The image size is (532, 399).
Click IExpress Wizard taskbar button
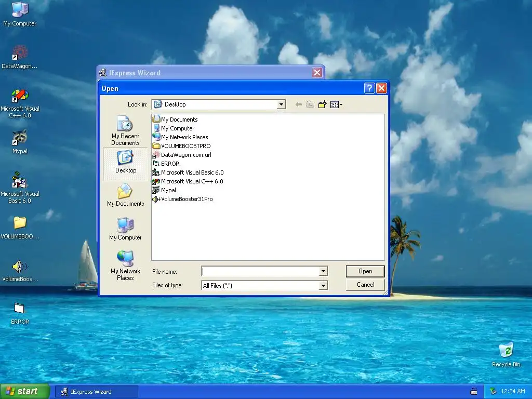point(96,392)
